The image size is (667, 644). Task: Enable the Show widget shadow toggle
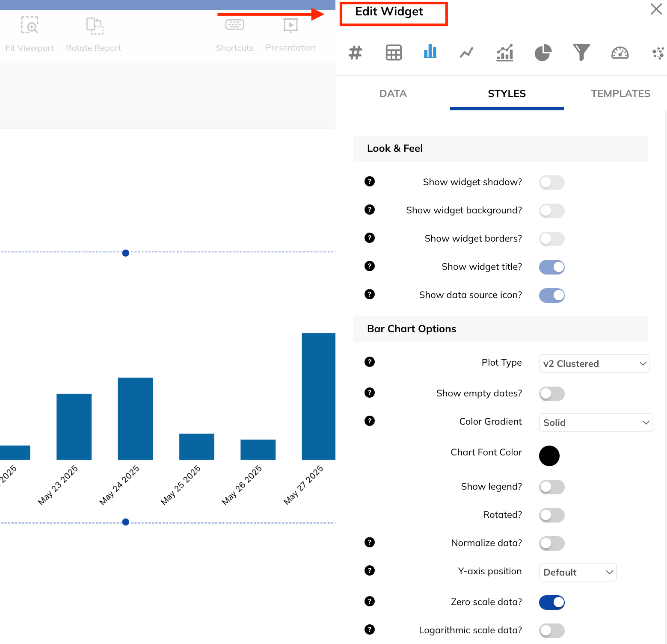click(x=551, y=182)
